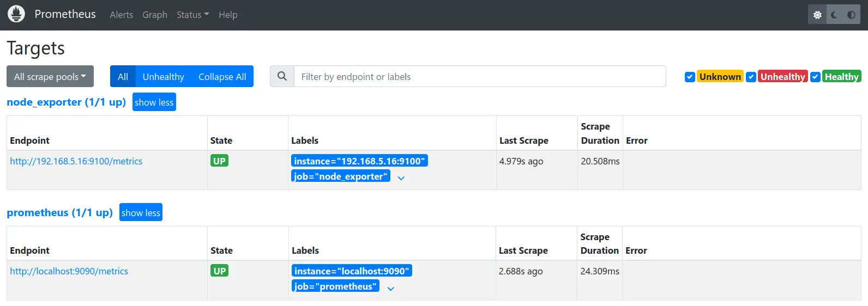Open the 192.168.5.16:9100 metrics endpoint link
This screenshot has height=306, width=868.
(76, 161)
